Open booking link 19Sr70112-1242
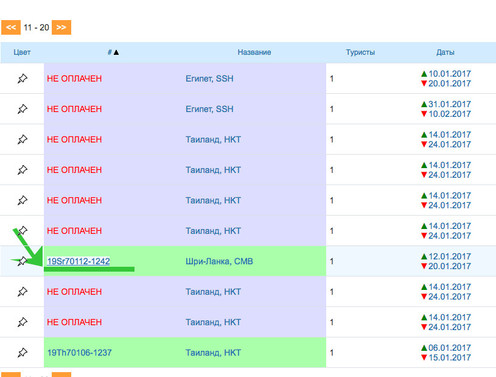 pyautogui.click(x=79, y=261)
